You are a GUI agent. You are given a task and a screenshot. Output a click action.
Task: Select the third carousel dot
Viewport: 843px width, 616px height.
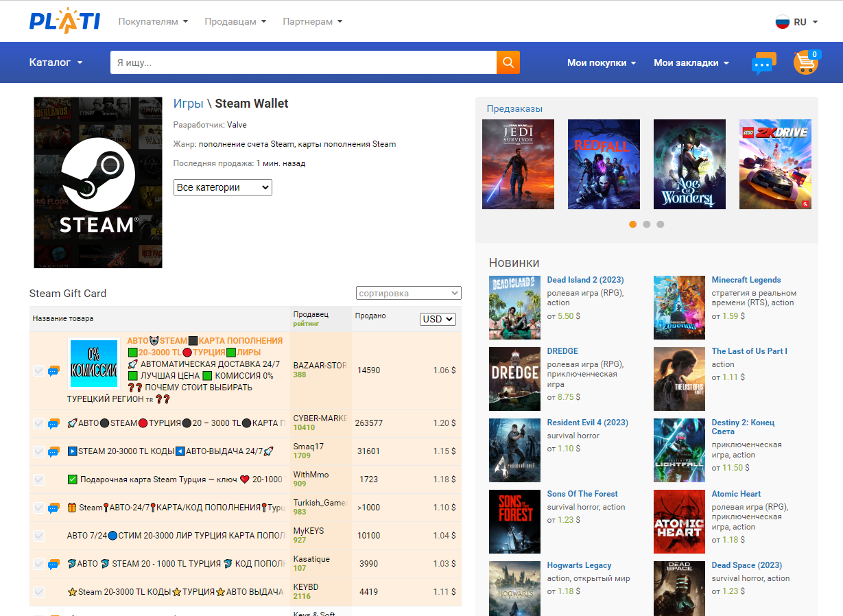[x=660, y=224]
